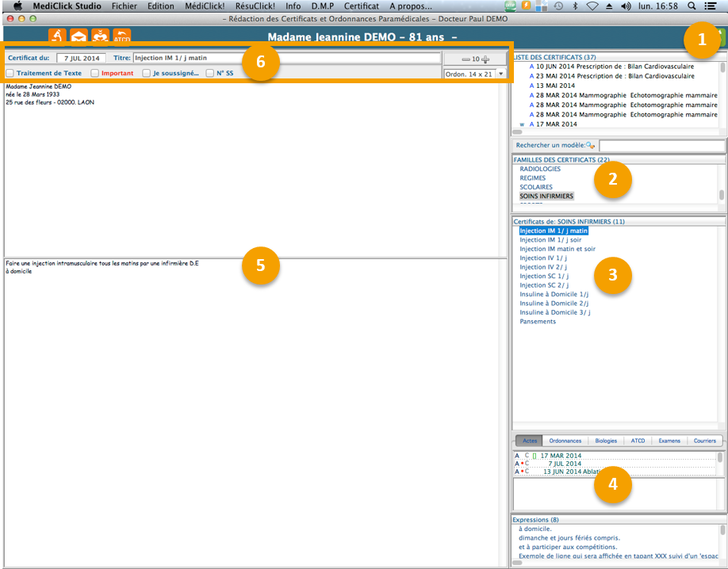Toggle the Je soussigné checkbox
The image size is (728, 569).
147,74
